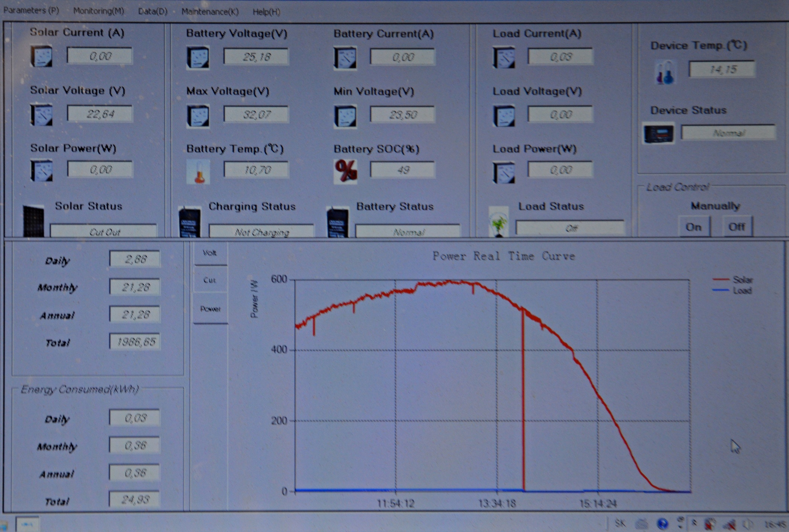Click the SK language indicator in taskbar

pos(620,523)
